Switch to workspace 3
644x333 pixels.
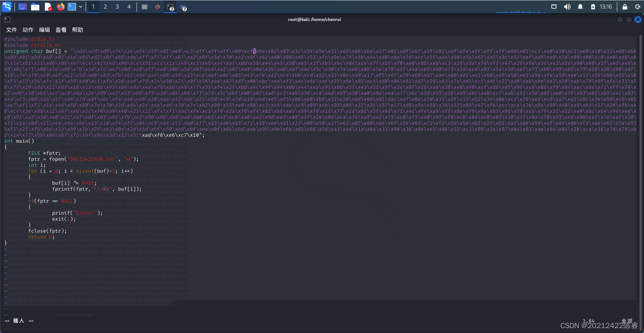point(117,7)
